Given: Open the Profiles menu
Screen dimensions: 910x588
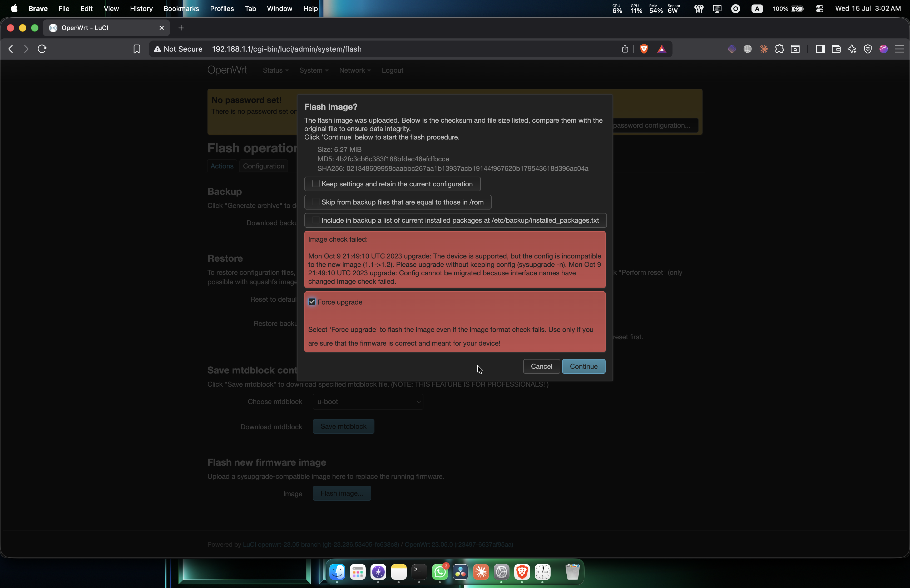Looking at the screenshot, I should (222, 8).
